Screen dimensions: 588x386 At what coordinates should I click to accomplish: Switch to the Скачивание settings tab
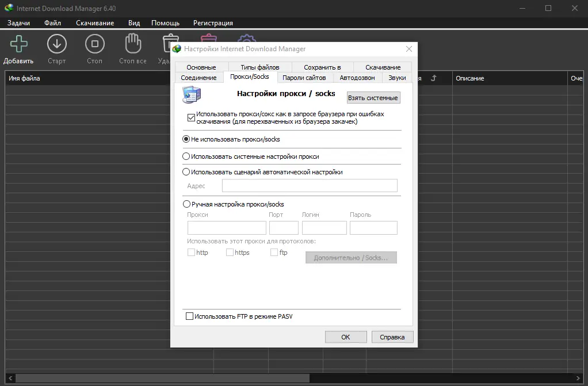tap(383, 67)
